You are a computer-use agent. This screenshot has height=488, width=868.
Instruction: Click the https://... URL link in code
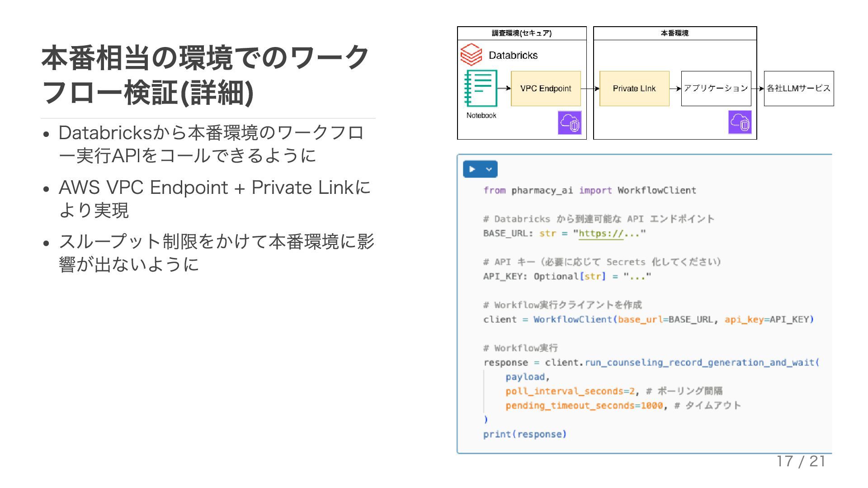601,234
